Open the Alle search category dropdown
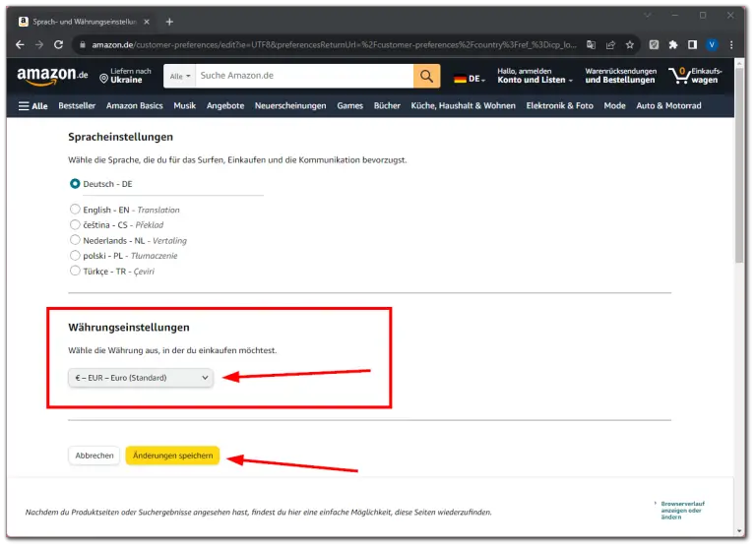Viewport: 756px width, 548px height. pyautogui.click(x=180, y=76)
